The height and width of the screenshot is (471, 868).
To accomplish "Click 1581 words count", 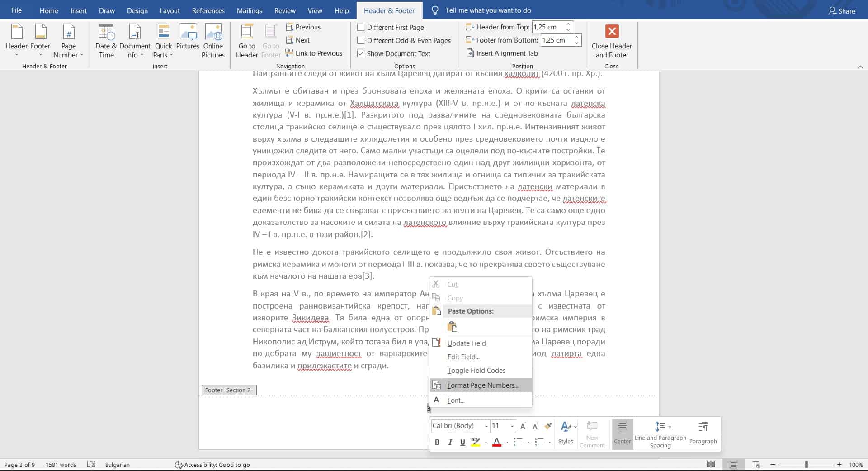I will click(61, 465).
